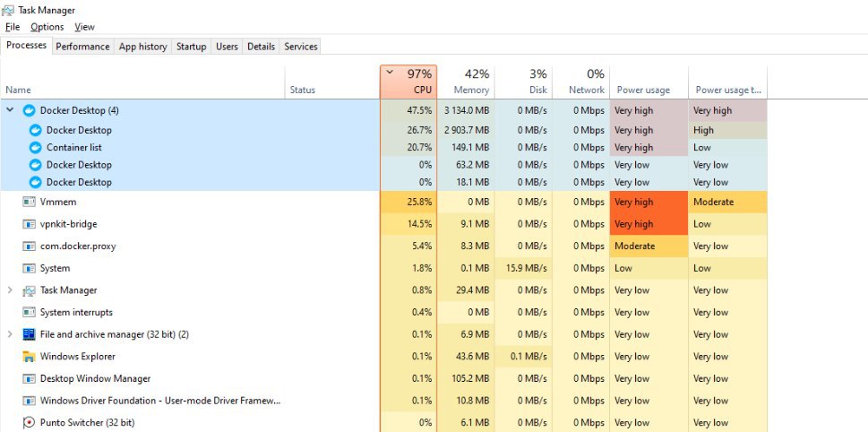Select the com.docker.proxy process name

(78, 246)
